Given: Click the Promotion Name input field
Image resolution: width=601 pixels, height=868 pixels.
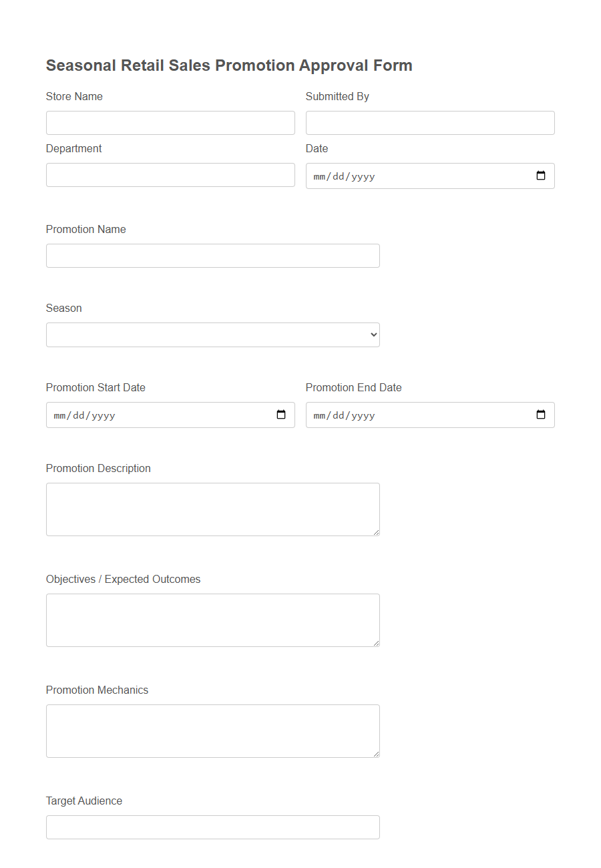Looking at the screenshot, I should click(212, 256).
